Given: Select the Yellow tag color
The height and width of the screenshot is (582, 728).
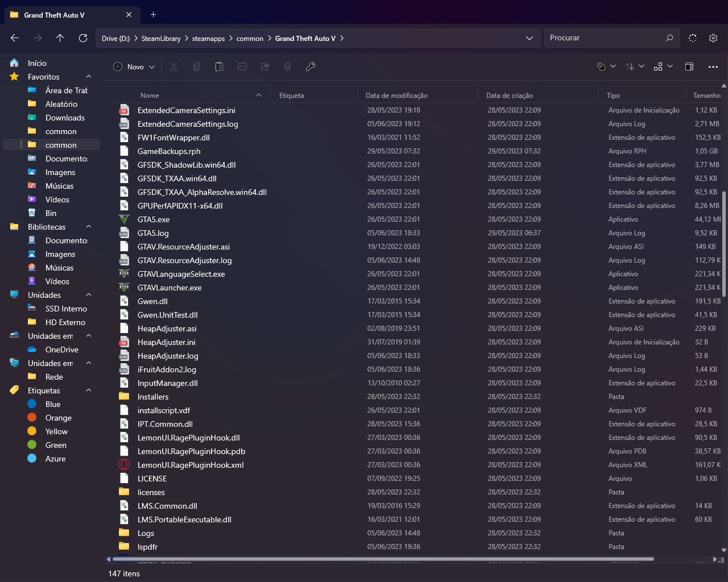Looking at the screenshot, I should click(32, 431).
